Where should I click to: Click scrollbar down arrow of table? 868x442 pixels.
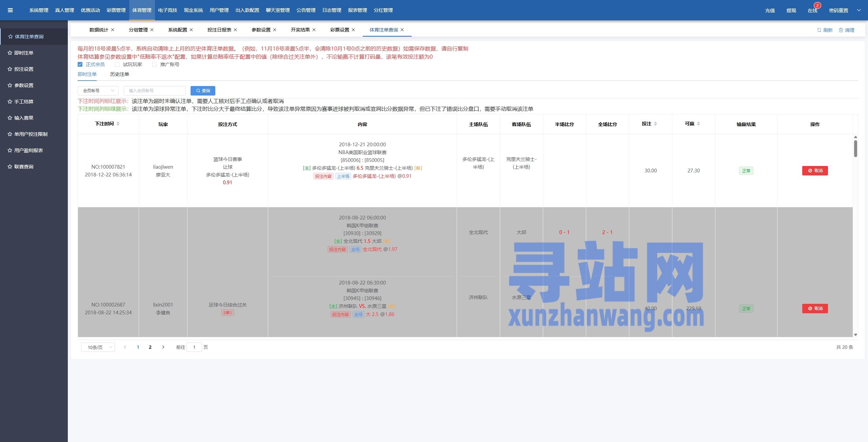click(855, 335)
